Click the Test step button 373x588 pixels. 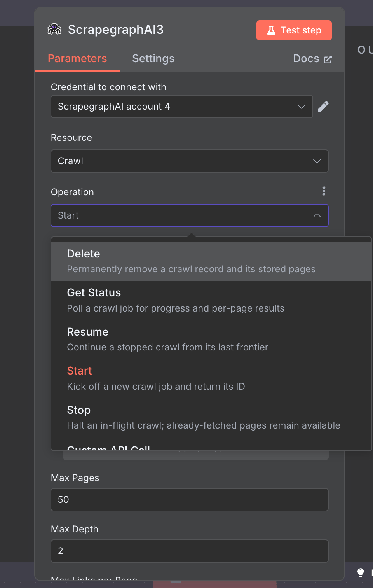coord(294,30)
